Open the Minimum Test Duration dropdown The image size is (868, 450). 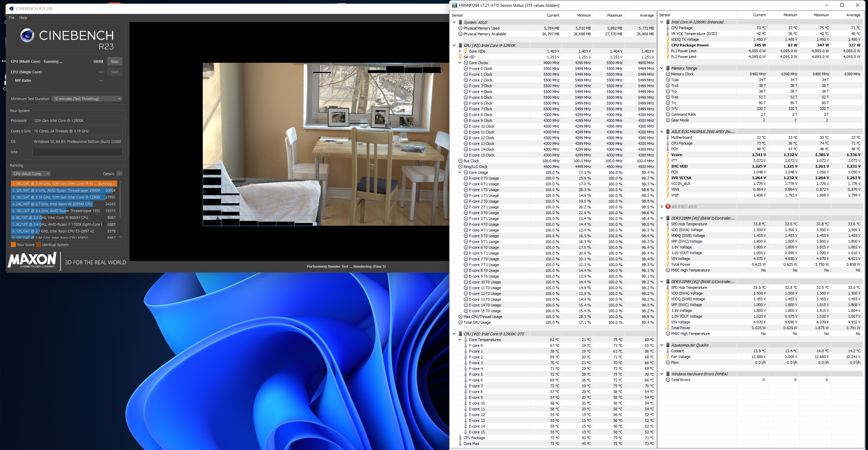(x=87, y=99)
